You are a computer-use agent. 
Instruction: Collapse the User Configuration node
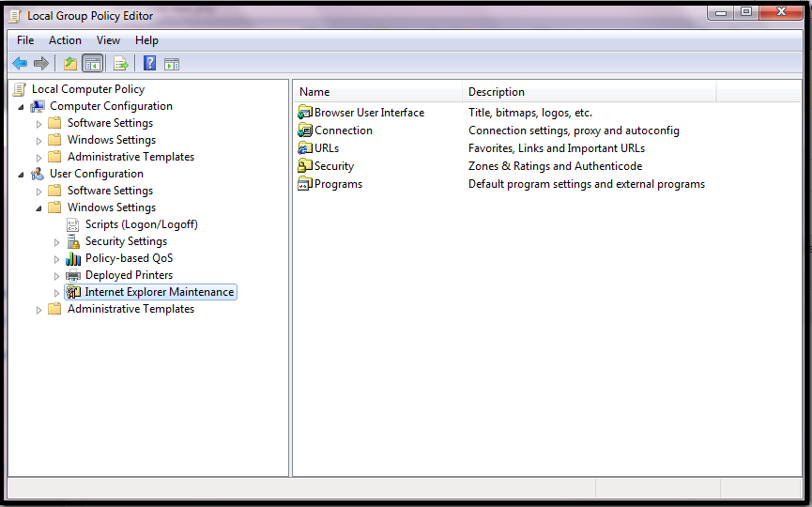coord(21,175)
